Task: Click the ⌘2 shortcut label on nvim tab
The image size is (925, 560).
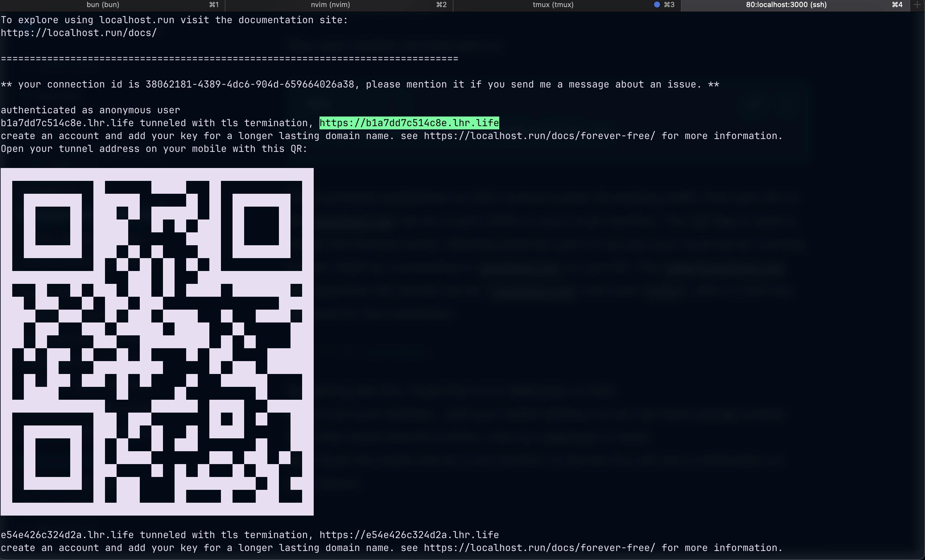Action: (x=442, y=5)
